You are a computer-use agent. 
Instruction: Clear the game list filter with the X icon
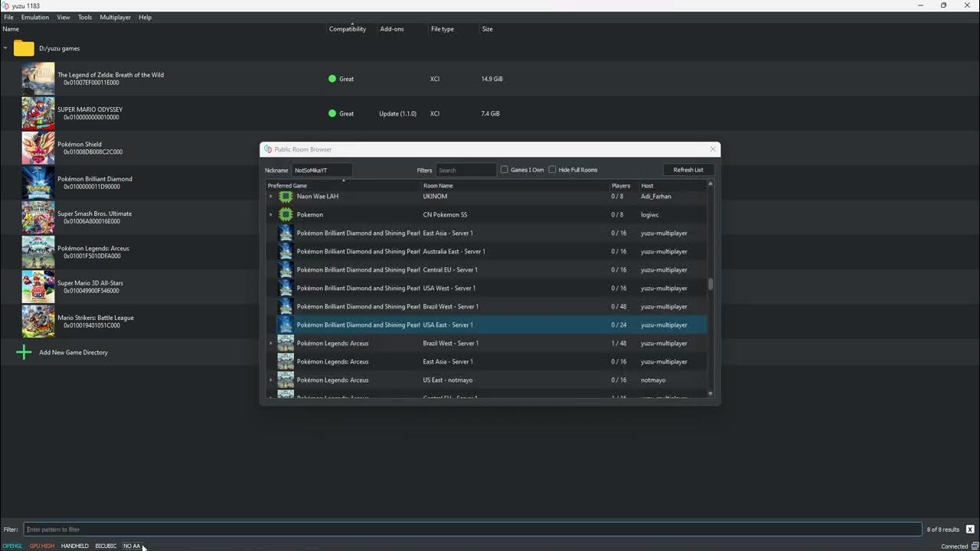click(x=970, y=529)
